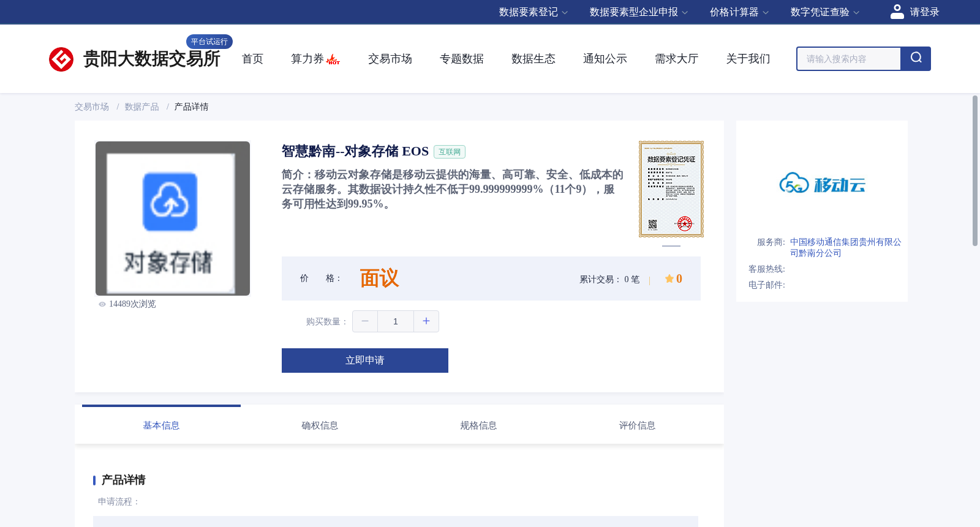Switch to the 评价信息 tab
Screen dimensions: 980x527
[x=637, y=425]
